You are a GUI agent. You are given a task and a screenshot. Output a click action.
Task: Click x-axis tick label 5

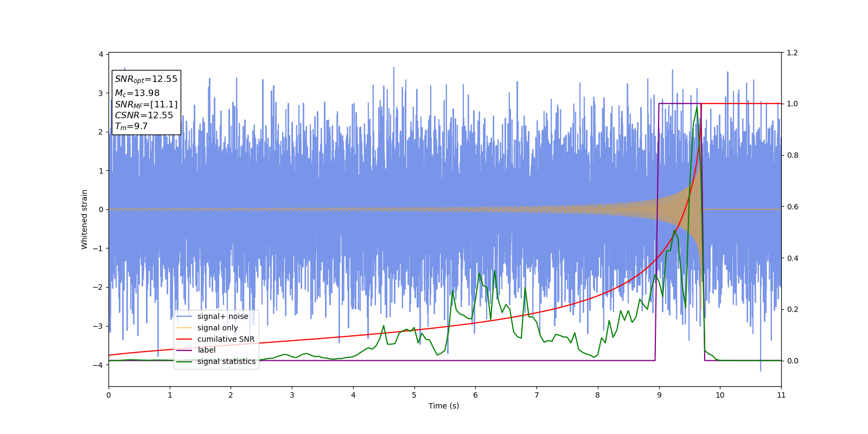tap(414, 395)
